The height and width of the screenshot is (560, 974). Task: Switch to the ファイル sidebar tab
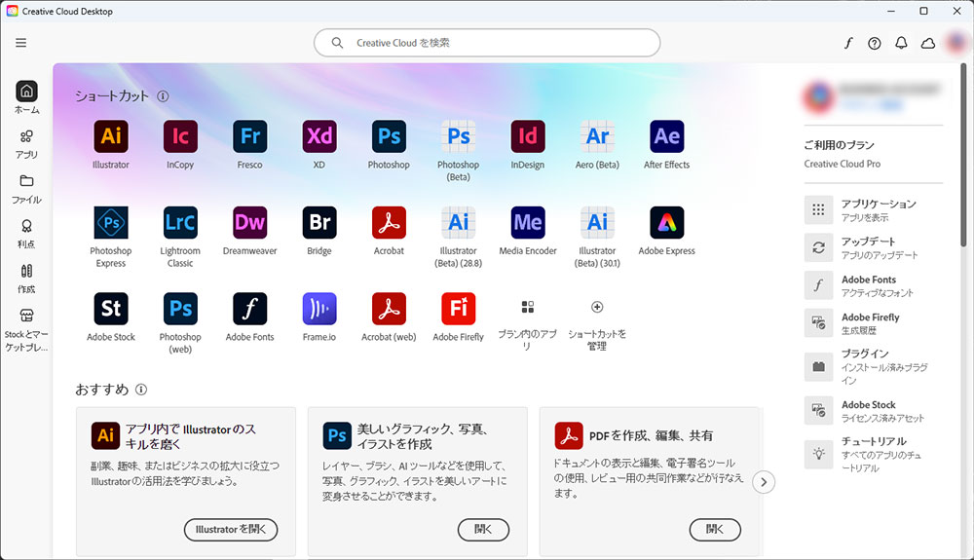[x=26, y=188]
